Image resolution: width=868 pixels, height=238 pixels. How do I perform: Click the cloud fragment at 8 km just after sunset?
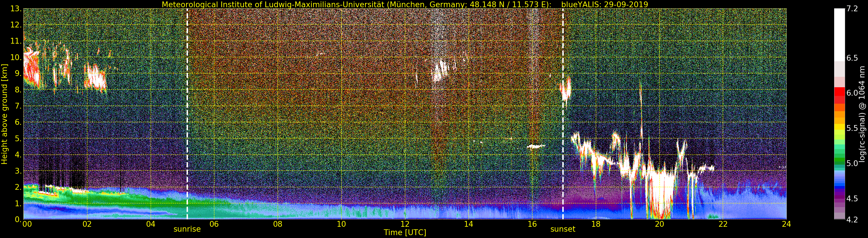[x=565, y=89]
